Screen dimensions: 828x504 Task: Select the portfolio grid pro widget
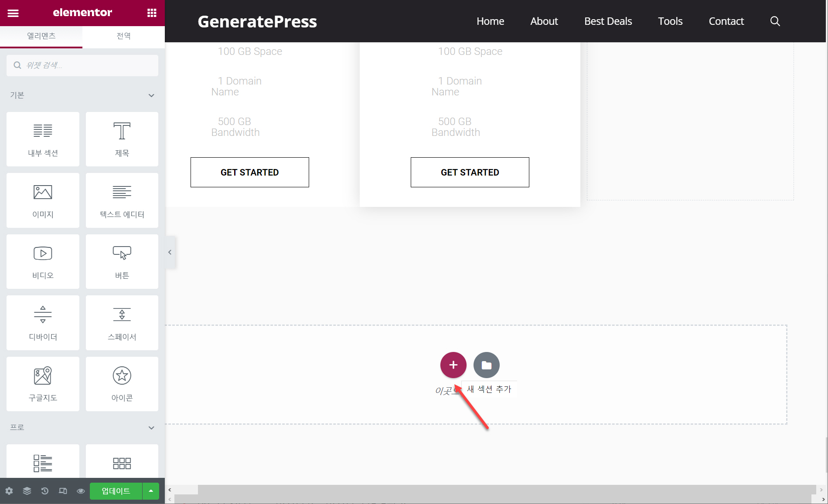tap(122, 462)
